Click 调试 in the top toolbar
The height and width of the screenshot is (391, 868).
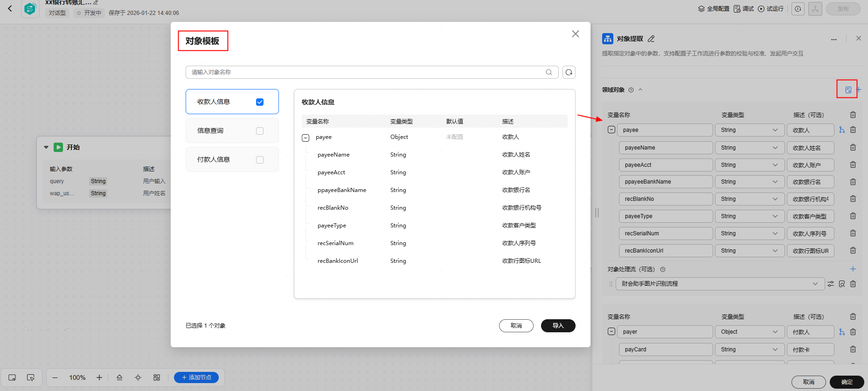743,9
